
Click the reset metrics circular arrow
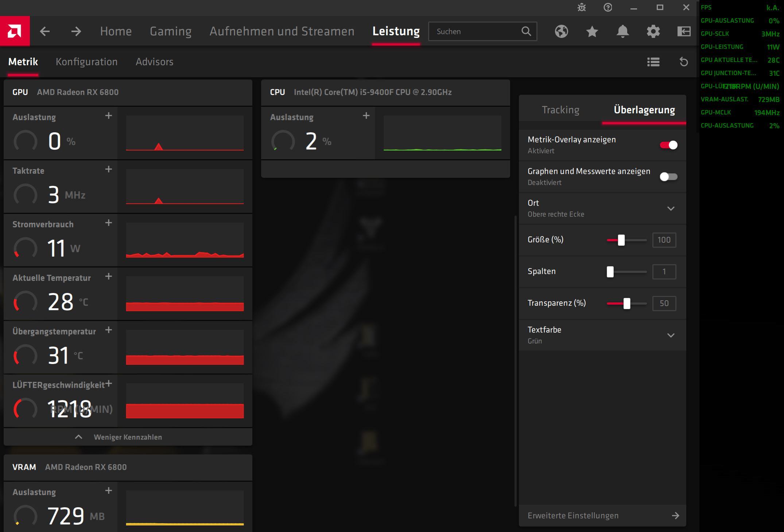tap(684, 62)
